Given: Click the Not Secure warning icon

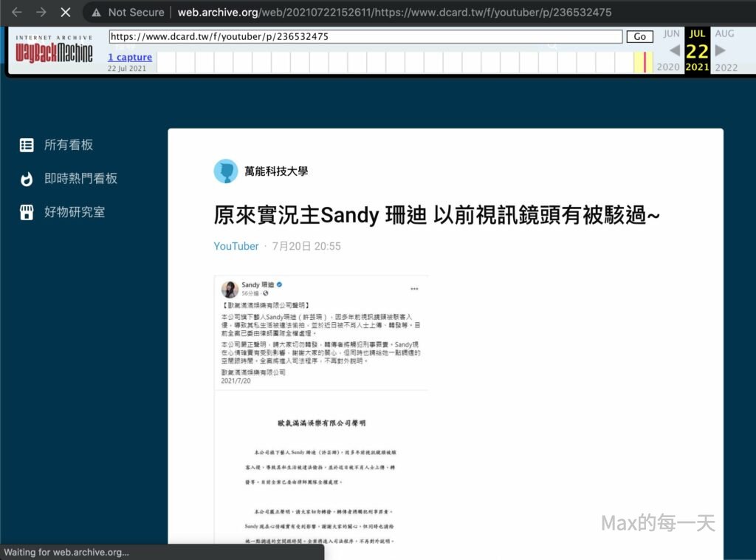Looking at the screenshot, I should point(96,13).
